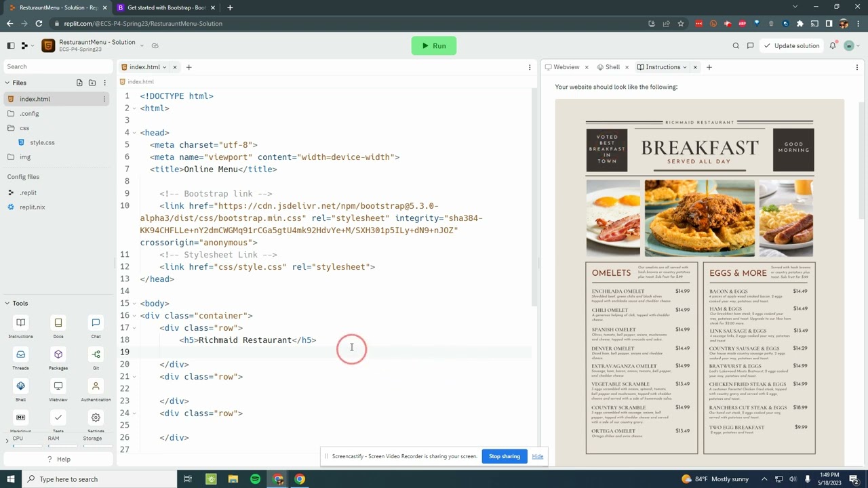Collapse the Tools section
The height and width of the screenshot is (488, 868).
(7, 304)
